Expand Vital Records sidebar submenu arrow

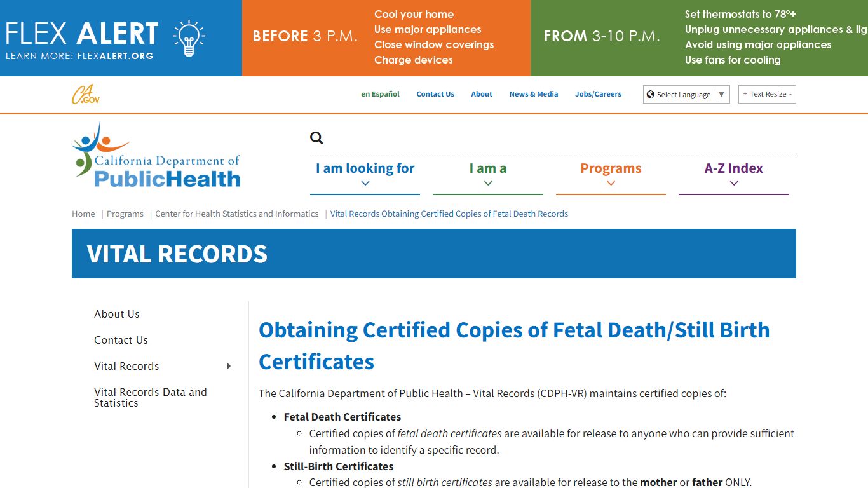point(229,366)
